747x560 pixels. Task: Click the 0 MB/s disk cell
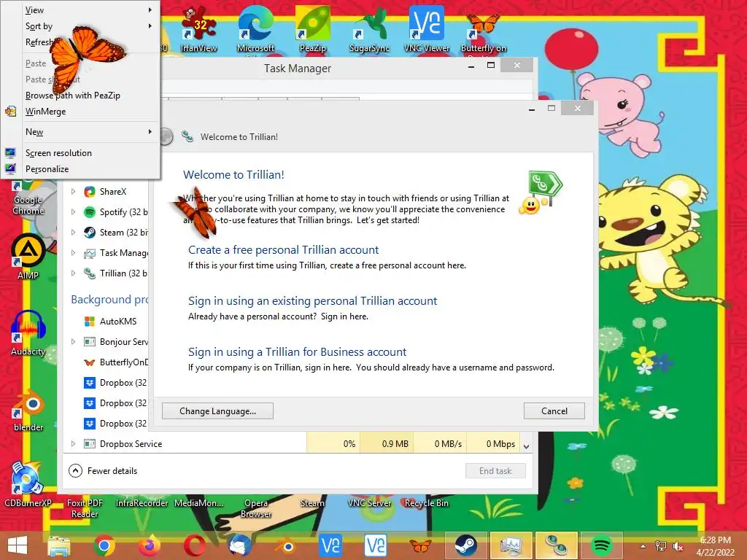[x=440, y=444]
